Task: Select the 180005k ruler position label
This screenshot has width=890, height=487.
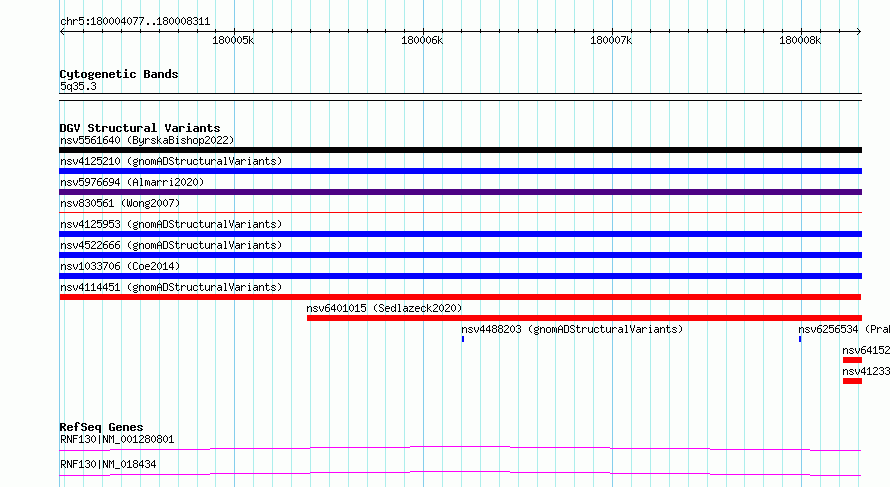Action: 233,40
